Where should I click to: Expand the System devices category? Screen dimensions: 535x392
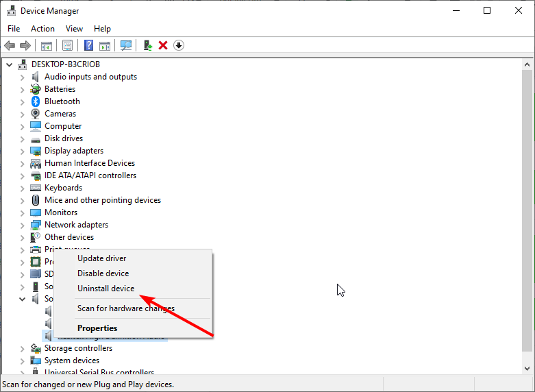coord(22,361)
